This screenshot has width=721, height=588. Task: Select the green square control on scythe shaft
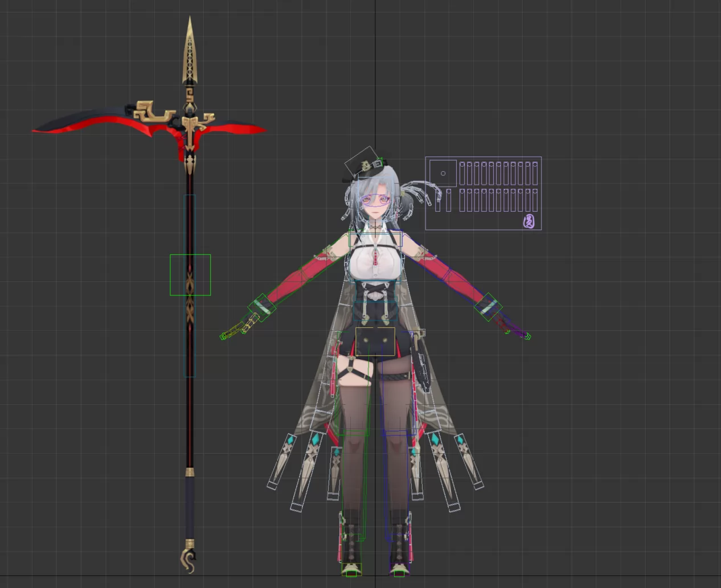[190, 275]
